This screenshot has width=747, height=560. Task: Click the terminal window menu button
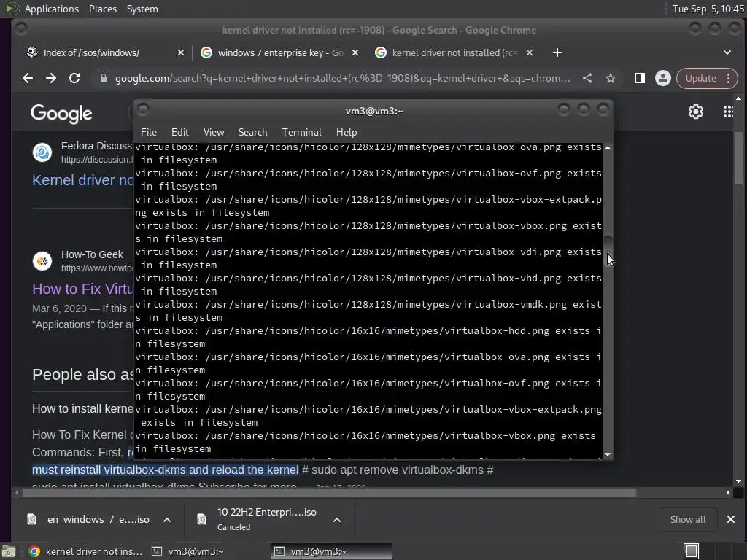pyautogui.click(x=143, y=110)
